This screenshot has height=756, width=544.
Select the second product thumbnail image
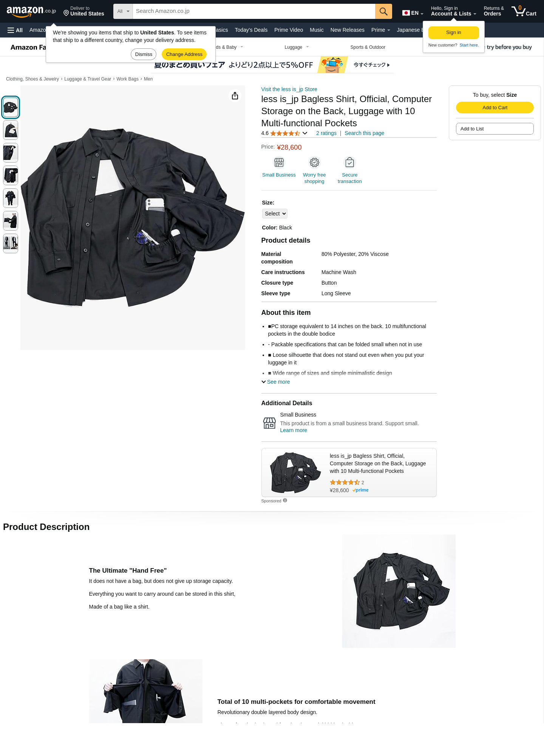coord(11,130)
